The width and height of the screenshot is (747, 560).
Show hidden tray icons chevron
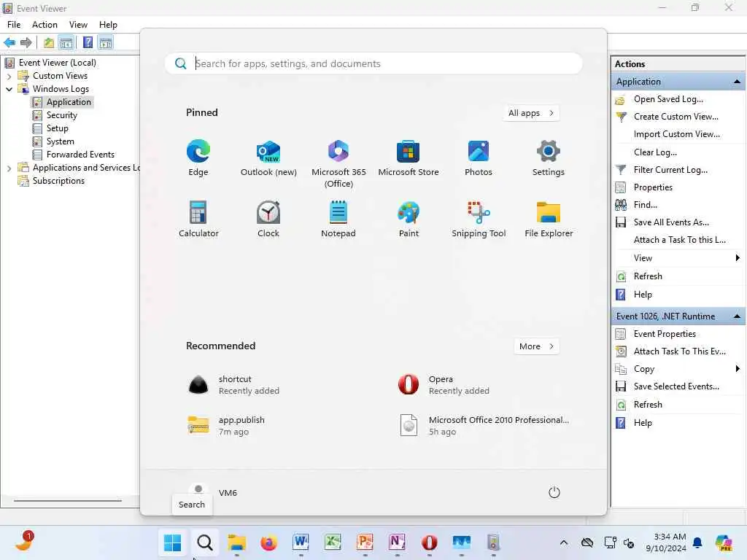564,542
